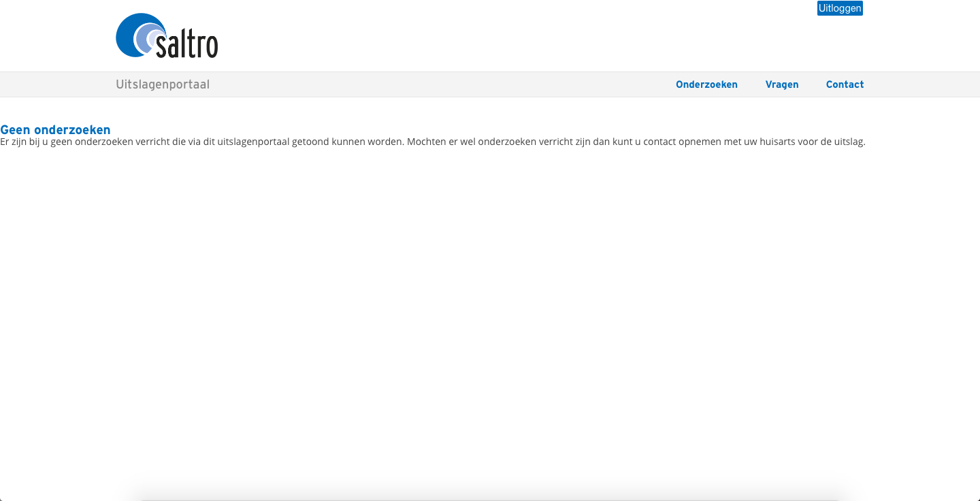Select the 'Geen onderzoeken' heading
Viewport: 980px width, 501px height.
click(55, 130)
